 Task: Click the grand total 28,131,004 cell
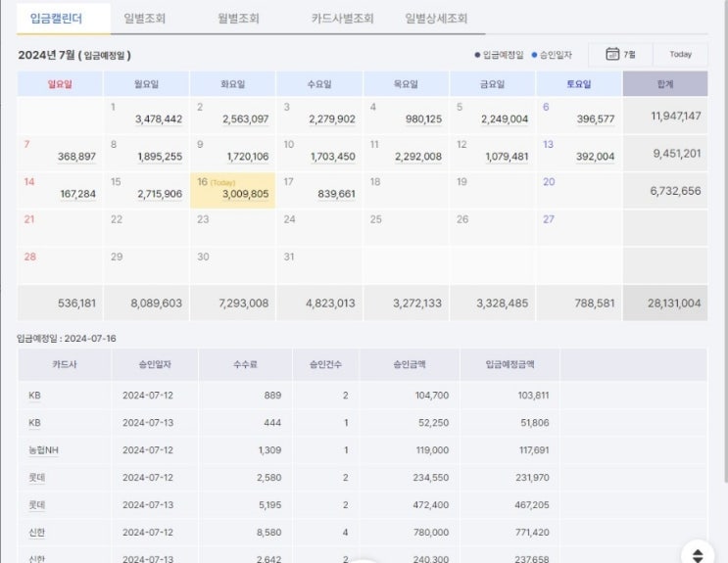(674, 304)
